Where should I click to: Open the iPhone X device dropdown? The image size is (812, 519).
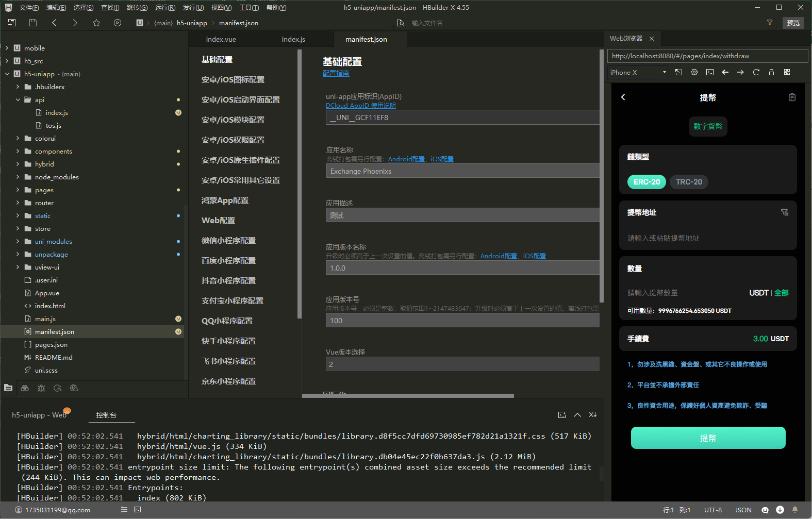638,72
